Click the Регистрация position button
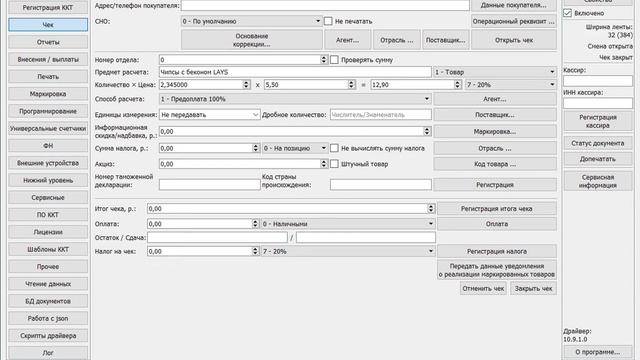Viewport: 640px width, 360px height. click(495, 185)
